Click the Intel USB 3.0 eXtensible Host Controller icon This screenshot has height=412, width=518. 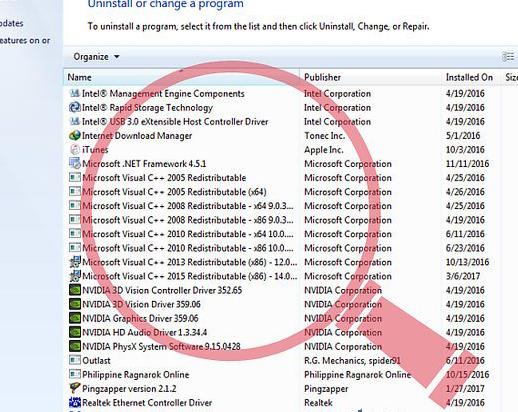point(75,121)
